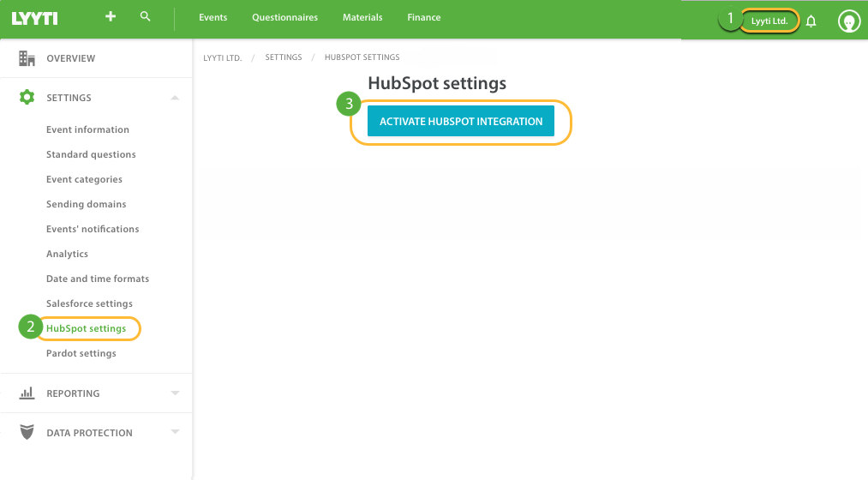Go to Settings breadcrumb
Viewport: 868px width, 480px height.
pyautogui.click(x=284, y=57)
